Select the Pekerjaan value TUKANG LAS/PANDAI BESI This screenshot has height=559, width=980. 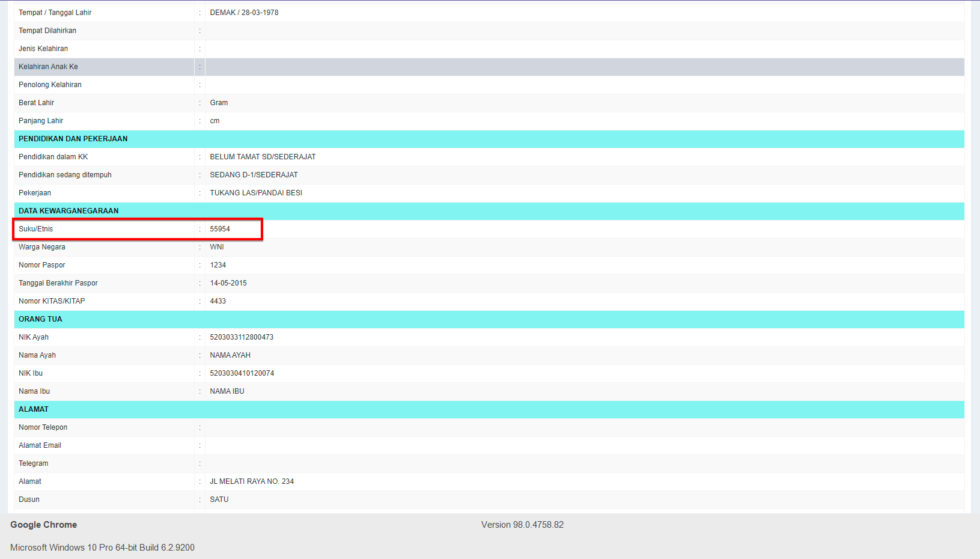coord(255,193)
